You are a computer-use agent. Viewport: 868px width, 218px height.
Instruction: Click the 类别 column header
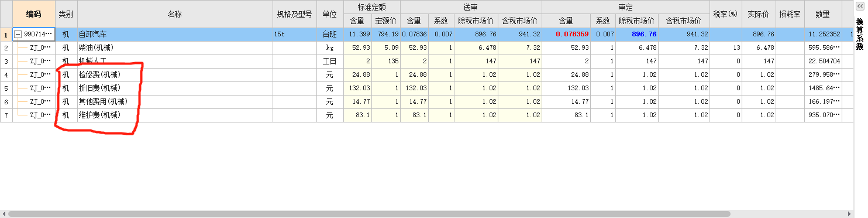pyautogui.click(x=66, y=14)
